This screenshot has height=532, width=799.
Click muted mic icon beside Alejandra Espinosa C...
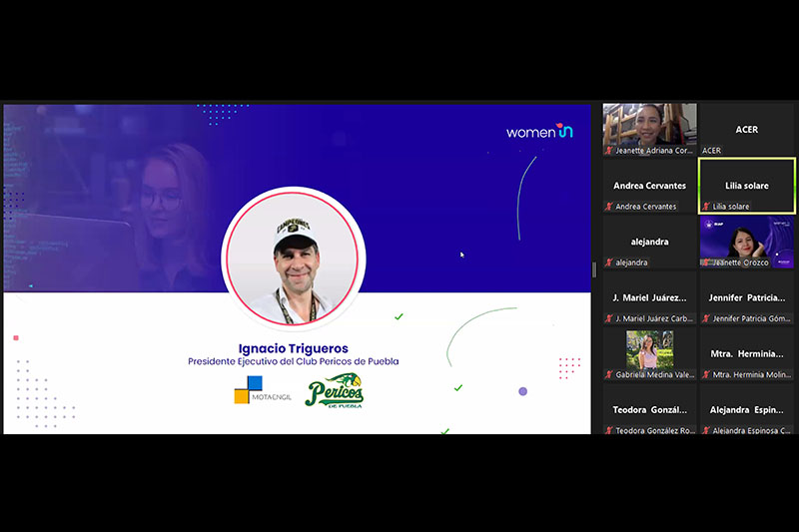(706, 431)
